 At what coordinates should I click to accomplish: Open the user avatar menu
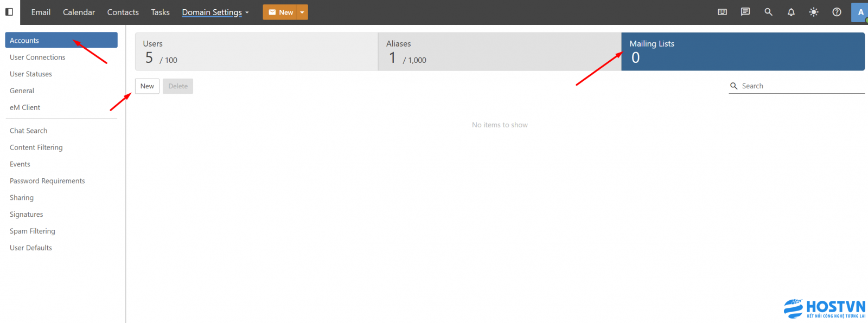(860, 12)
